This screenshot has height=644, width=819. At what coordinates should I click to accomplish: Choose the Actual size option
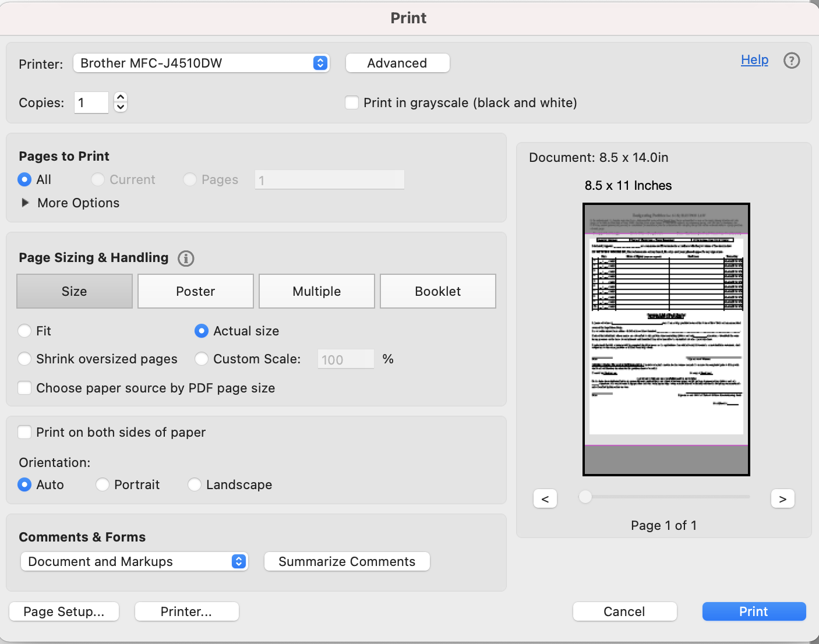point(202,331)
